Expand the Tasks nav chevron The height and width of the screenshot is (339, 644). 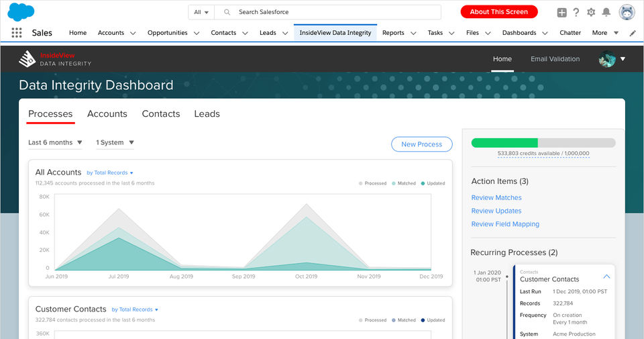click(451, 34)
